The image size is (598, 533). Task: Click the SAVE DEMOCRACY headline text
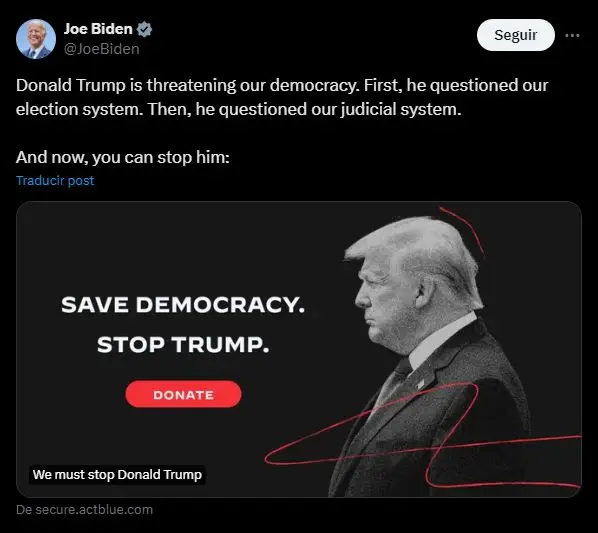pos(183,305)
